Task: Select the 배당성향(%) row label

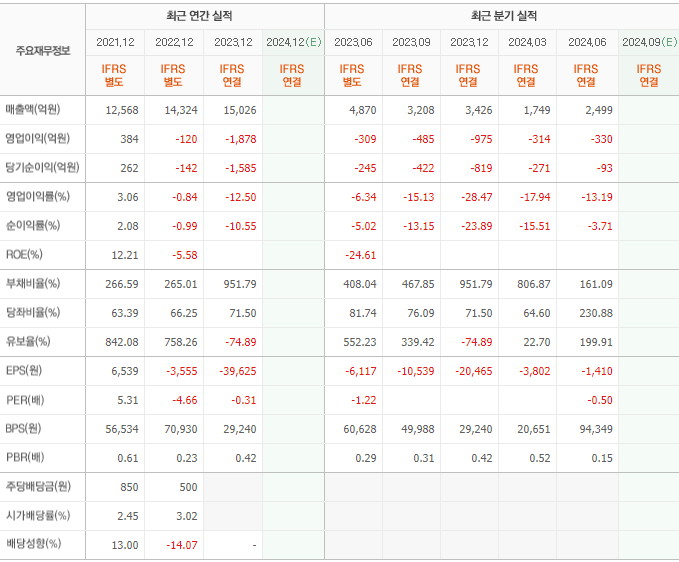Action: [x=33, y=544]
